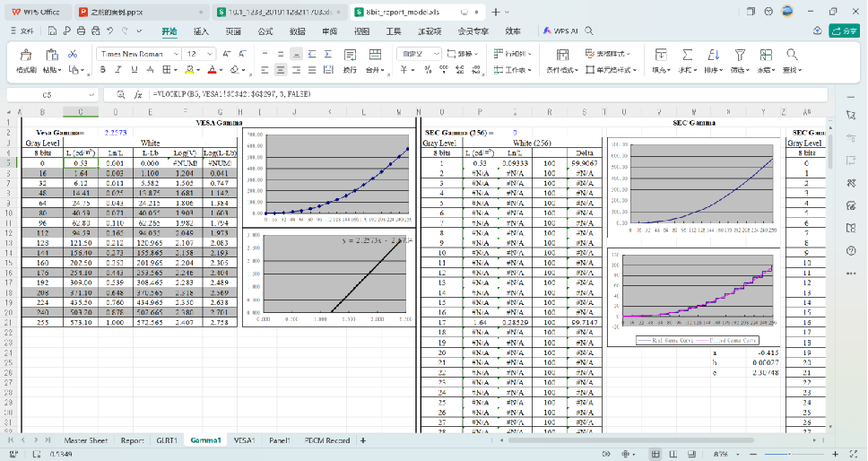Open the number format dropdown
Screen dimensions: 868x461
[436, 54]
